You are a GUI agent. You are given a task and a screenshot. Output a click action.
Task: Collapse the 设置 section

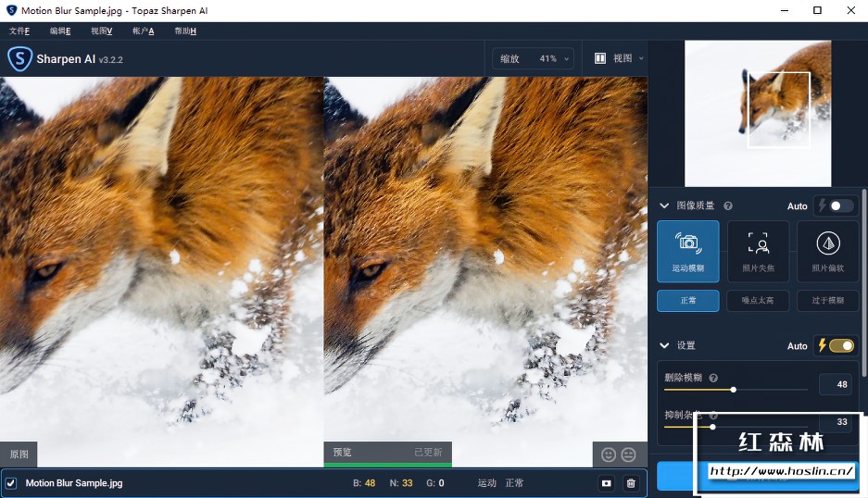coord(664,346)
